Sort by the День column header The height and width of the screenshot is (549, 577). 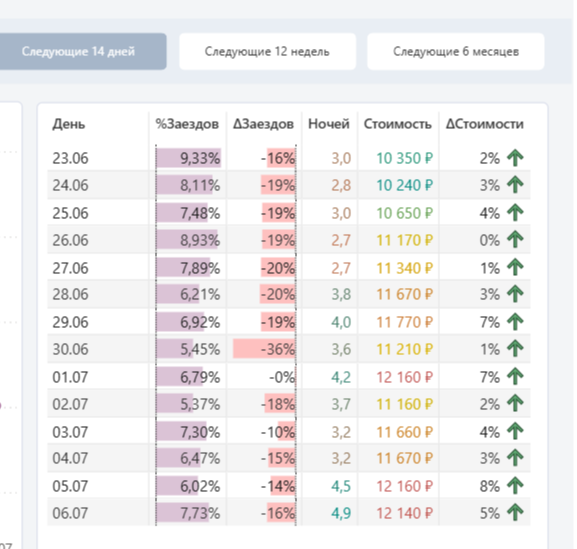tap(69, 124)
